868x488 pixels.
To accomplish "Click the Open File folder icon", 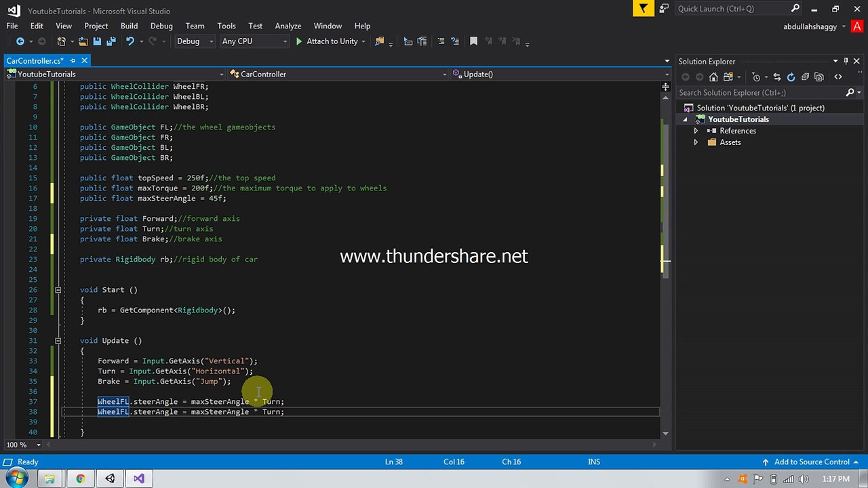I will [83, 41].
